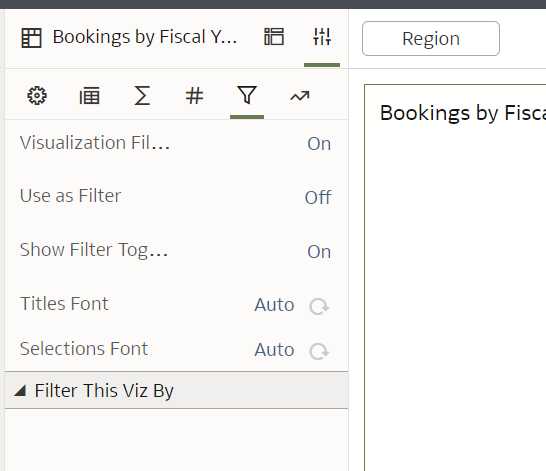Select the Edge Labels table icon tab

pyautogui.click(x=89, y=96)
